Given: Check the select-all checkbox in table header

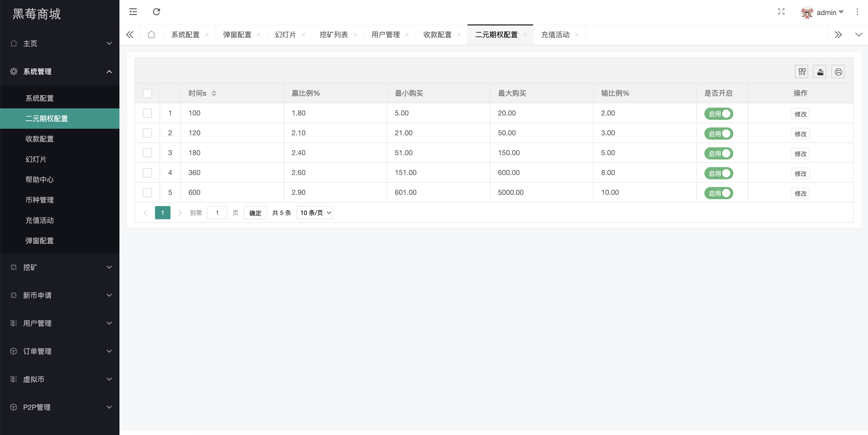Looking at the screenshot, I should point(147,93).
